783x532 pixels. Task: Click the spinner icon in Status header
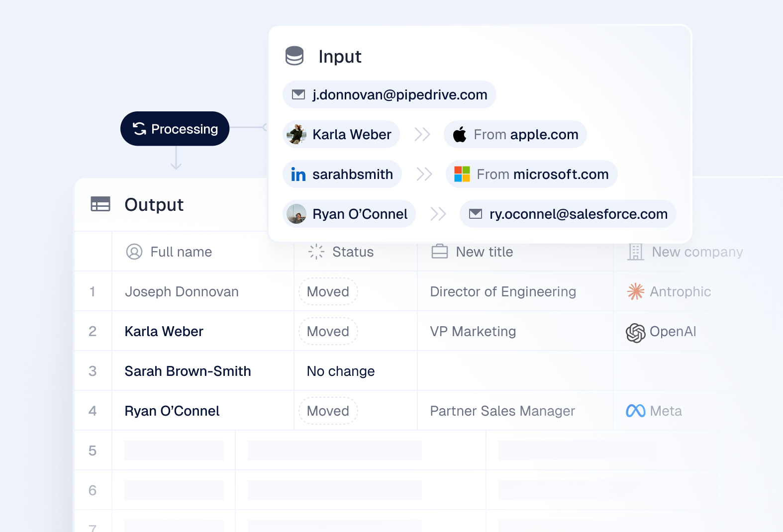pyautogui.click(x=316, y=252)
